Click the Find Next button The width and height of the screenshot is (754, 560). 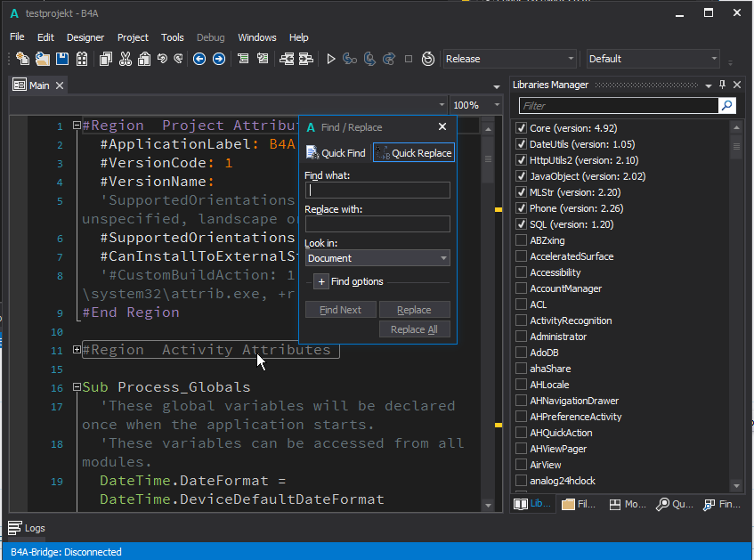[x=340, y=310]
